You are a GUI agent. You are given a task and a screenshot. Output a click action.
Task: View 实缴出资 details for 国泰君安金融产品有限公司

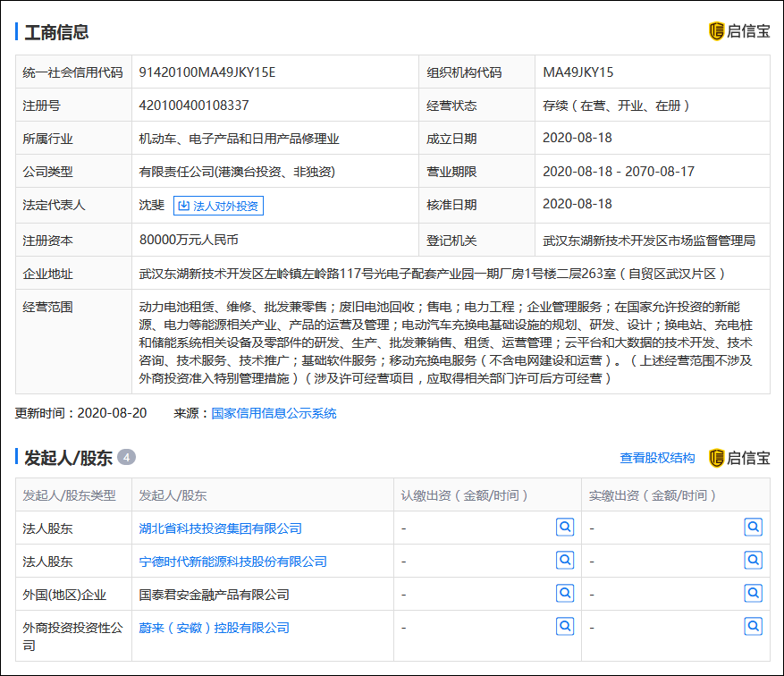(x=754, y=593)
